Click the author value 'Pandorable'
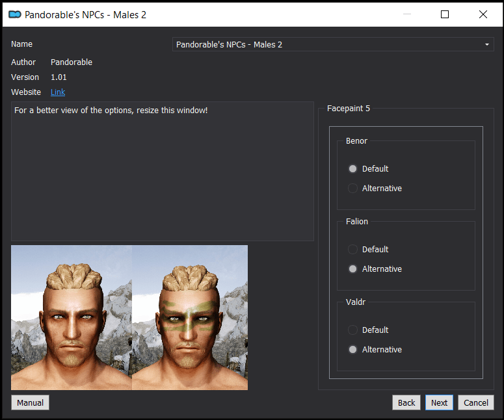This screenshot has height=420, width=504. pos(72,62)
